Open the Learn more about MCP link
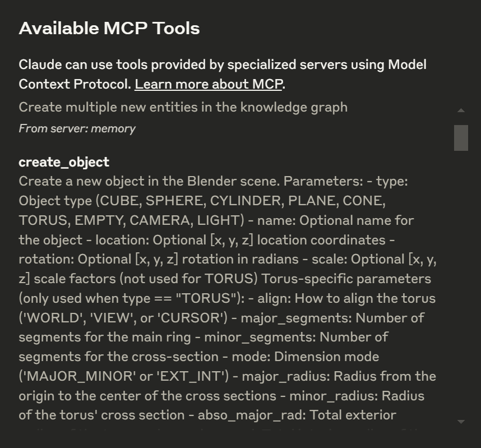This screenshot has width=481, height=448. pyautogui.click(x=209, y=84)
